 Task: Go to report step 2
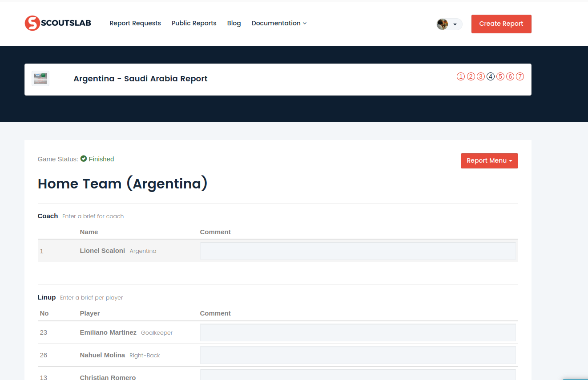pyautogui.click(x=471, y=76)
